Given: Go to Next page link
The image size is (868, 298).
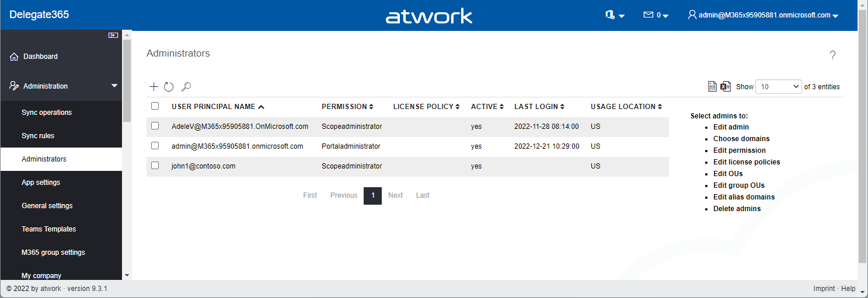Looking at the screenshot, I should [x=395, y=195].
